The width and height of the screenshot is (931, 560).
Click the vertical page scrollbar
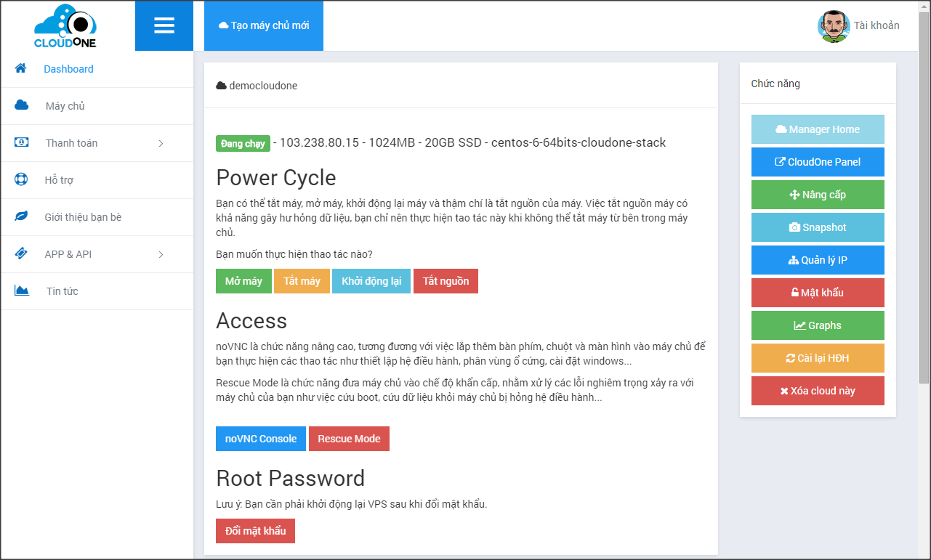tap(924, 218)
